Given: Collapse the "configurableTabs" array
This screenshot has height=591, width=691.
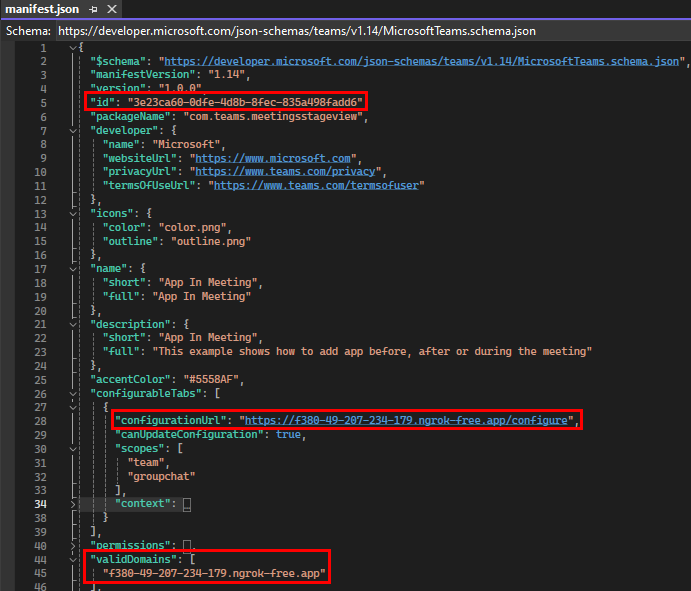Looking at the screenshot, I should click(73, 393).
